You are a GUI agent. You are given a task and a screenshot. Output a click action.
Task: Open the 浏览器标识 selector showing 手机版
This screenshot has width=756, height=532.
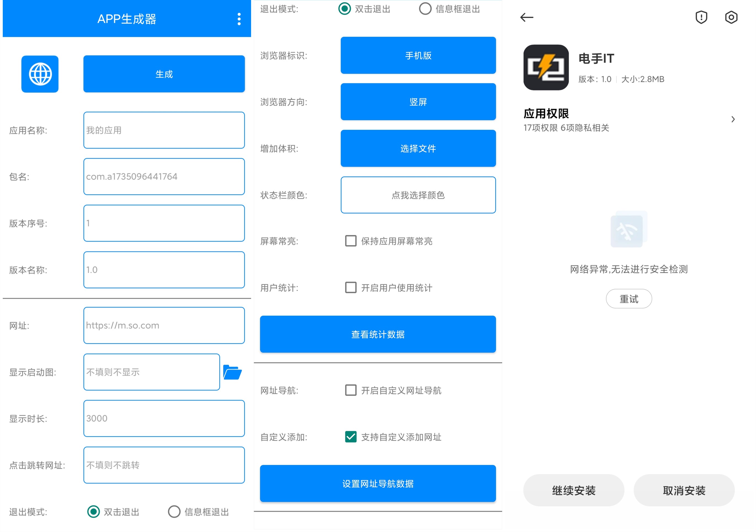pyautogui.click(x=418, y=55)
